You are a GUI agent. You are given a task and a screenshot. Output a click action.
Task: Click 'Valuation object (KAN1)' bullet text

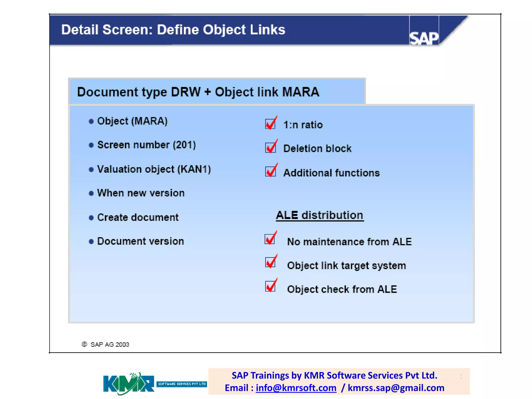point(154,169)
